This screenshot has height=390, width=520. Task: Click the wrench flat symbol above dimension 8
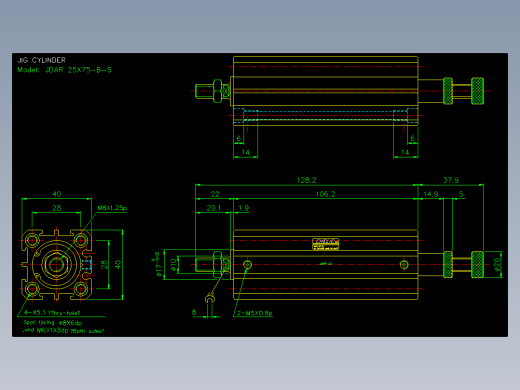click(x=209, y=298)
